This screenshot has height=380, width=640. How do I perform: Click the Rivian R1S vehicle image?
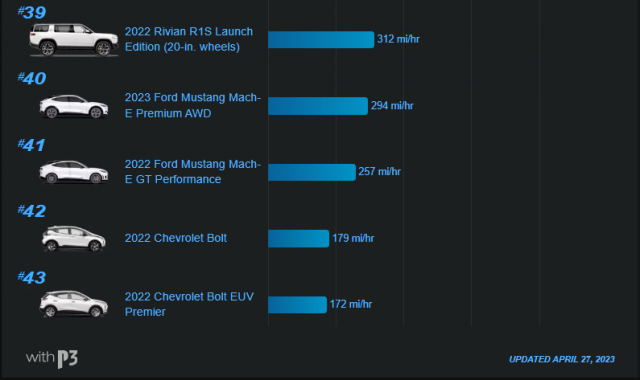click(73, 40)
